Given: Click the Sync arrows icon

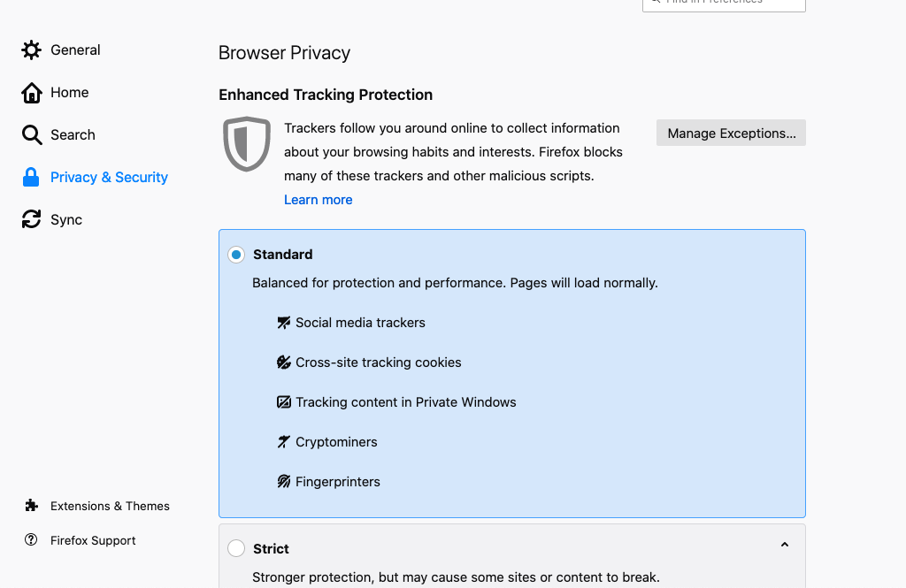Looking at the screenshot, I should pyautogui.click(x=32, y=220).
